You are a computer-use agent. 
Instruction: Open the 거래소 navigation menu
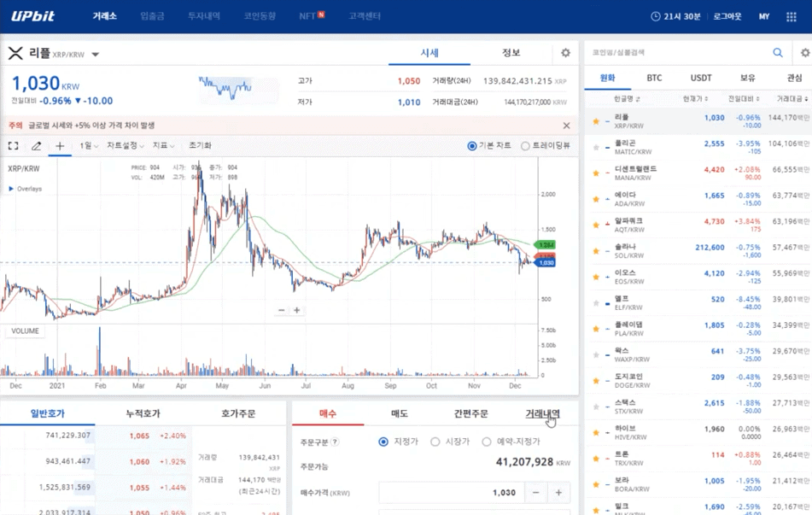point(105,16)
